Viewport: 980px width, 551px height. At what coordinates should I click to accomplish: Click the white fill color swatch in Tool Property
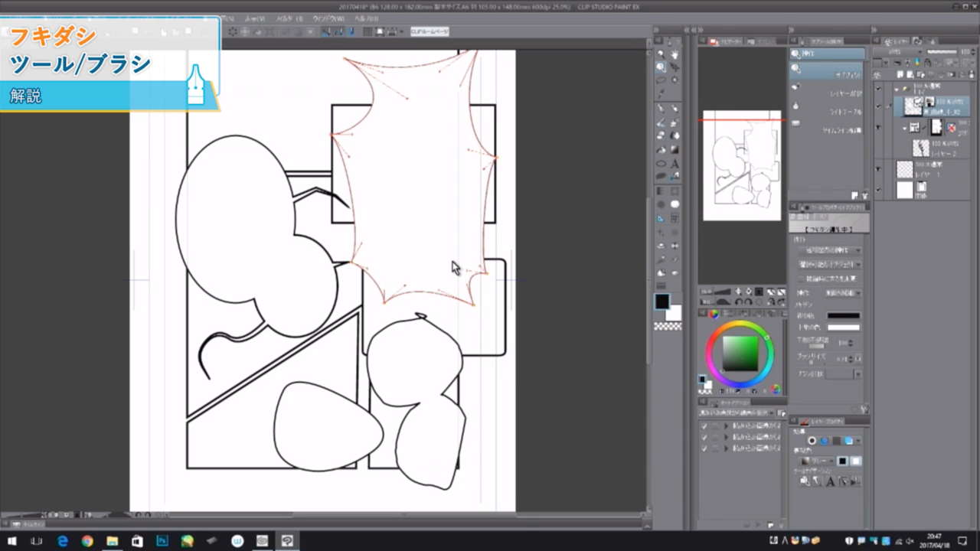[843, 328]
